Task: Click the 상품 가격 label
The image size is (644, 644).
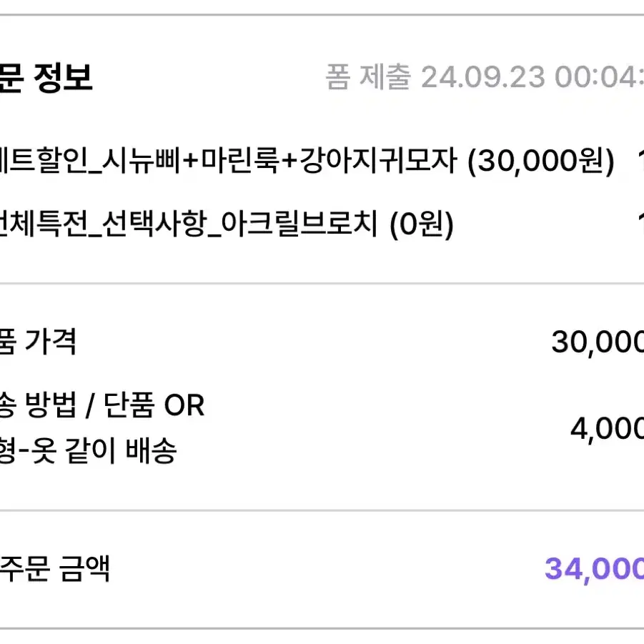Action: click(x=38, y=342)
